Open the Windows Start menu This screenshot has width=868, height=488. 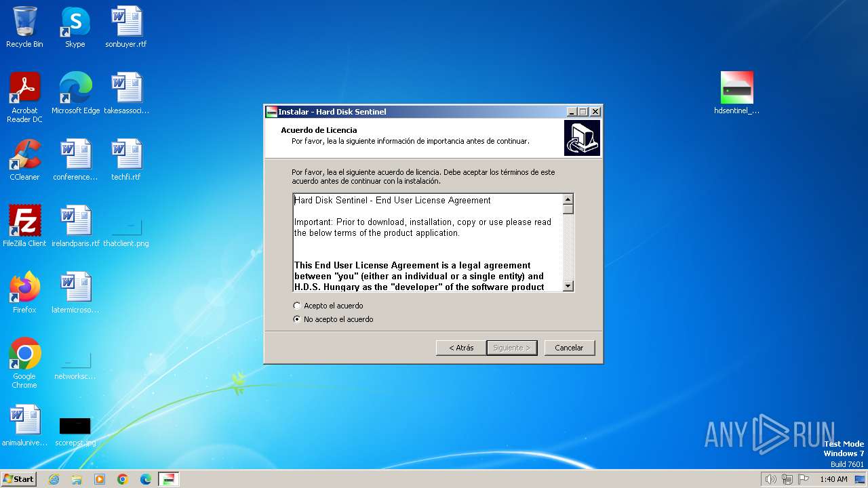click(19, 479)
